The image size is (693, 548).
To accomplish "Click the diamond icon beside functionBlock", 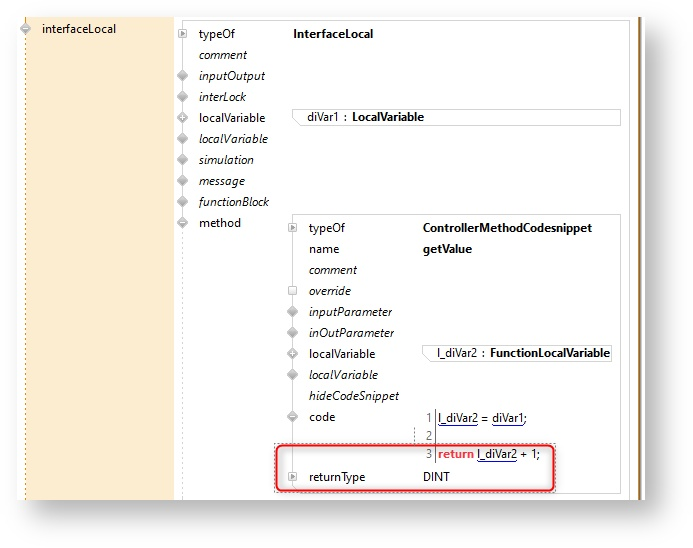I will pos(182,202).
